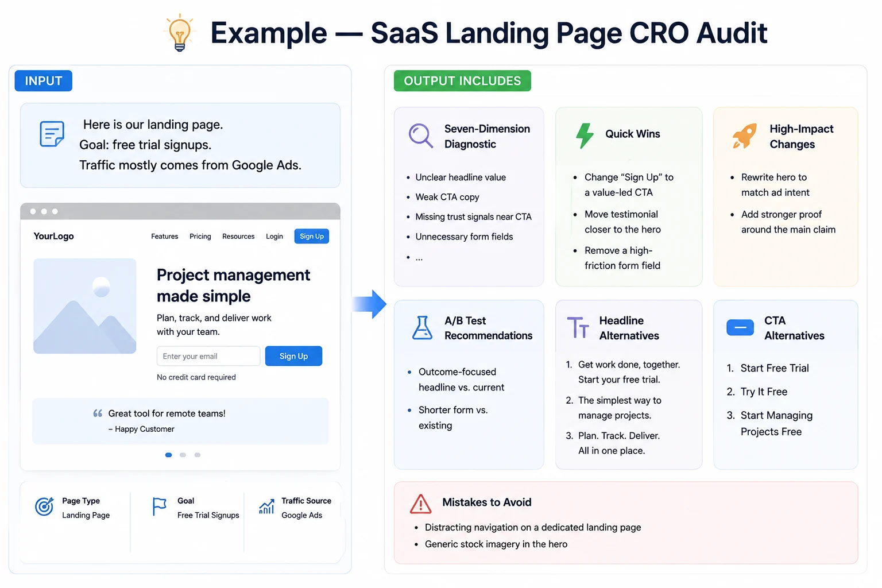Open Resources in the mock page navigation
This screenshot has height=588, width=882.
point(238,237)
